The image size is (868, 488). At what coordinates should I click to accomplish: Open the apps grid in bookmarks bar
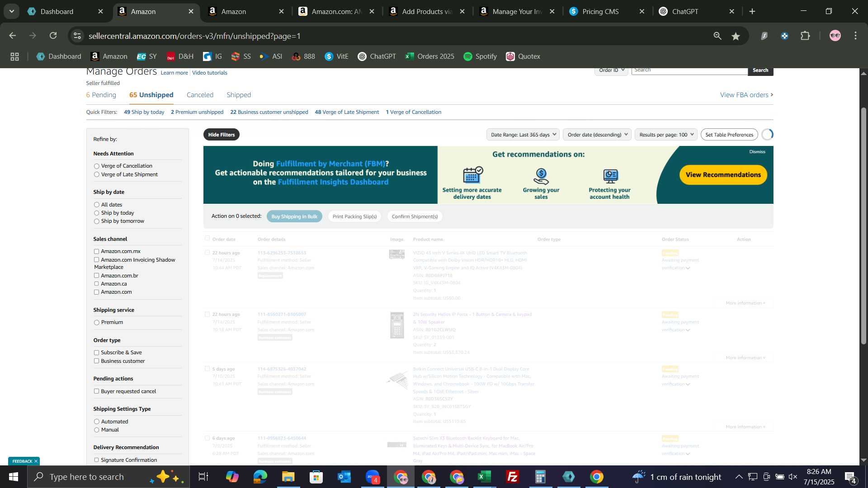point(14,56)
